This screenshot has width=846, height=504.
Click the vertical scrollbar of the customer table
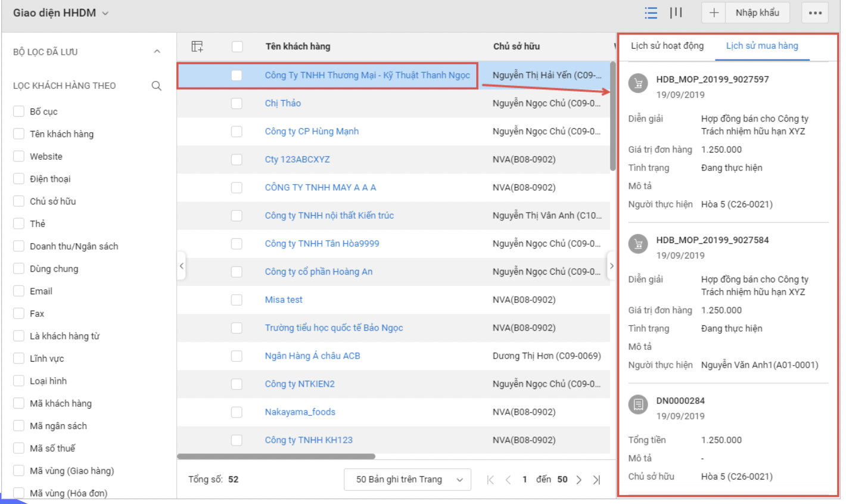(x=612, y=116)
